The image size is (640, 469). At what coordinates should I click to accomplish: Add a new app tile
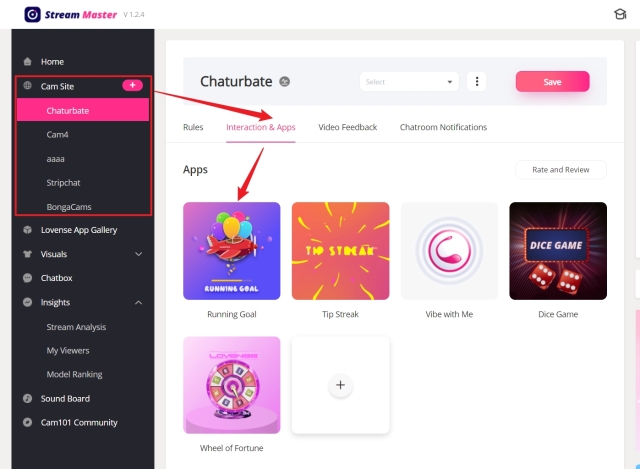[x=340, y=385]
